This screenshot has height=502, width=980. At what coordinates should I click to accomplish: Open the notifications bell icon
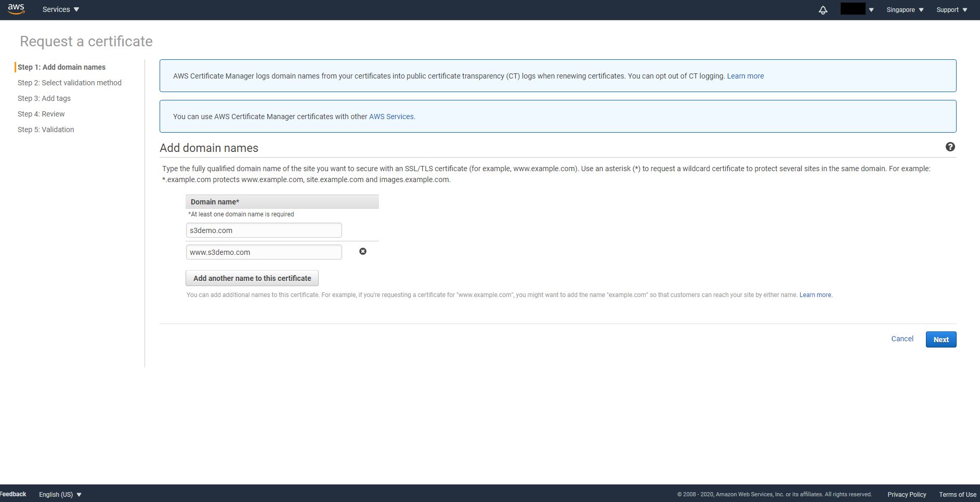coord(823,10)
